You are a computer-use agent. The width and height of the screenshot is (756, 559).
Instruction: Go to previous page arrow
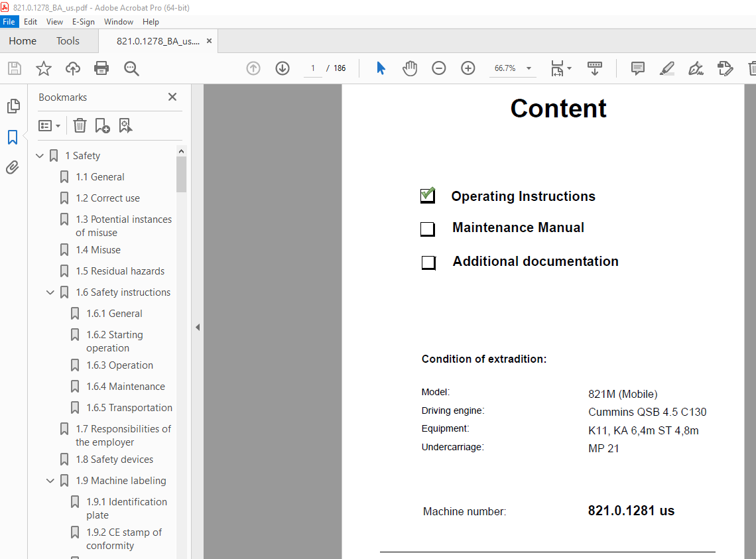point(253,68)
